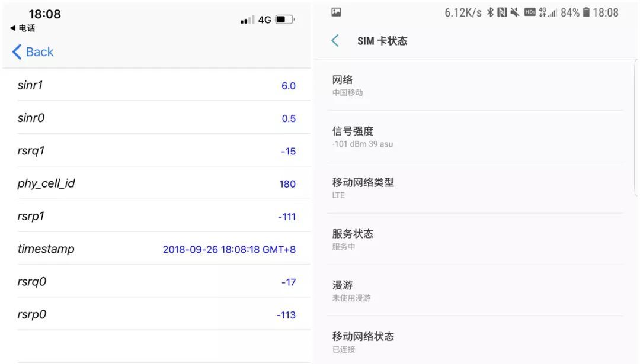Screen dimensions: 640x364
Task: Tap the signal strength bars on the iPhone
Action: pyautogui.click(x=246, y=19)
